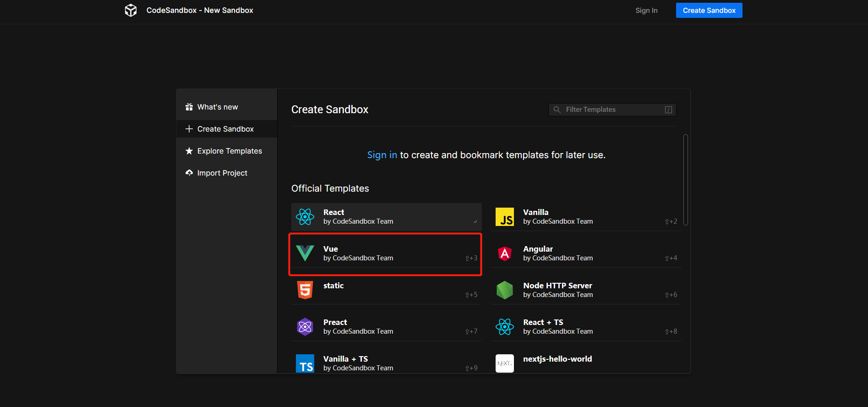The height and width of the screenshot is (407, 868).
Task: Open the nextjs-hello-world template icon
Action: (505, 363)
